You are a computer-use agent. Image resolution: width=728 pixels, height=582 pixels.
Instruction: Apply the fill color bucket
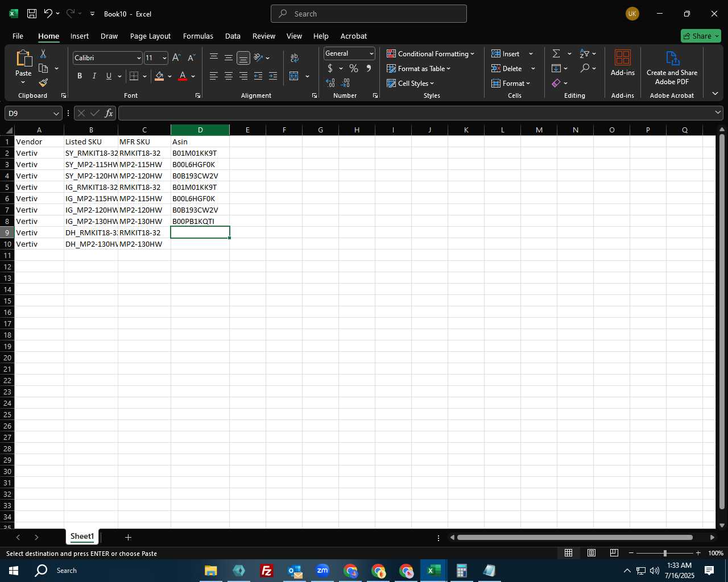pos(159,76)
